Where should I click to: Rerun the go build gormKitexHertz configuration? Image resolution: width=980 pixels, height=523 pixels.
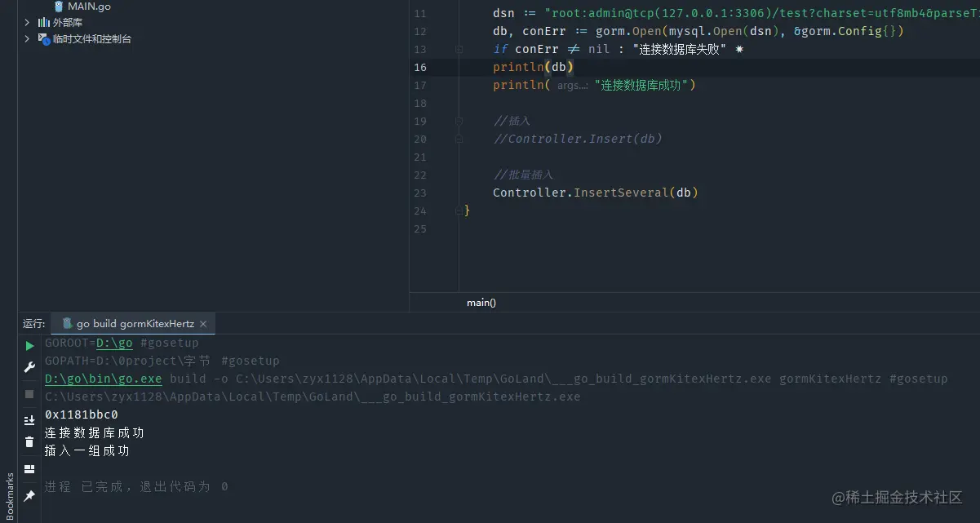(29, 346)
